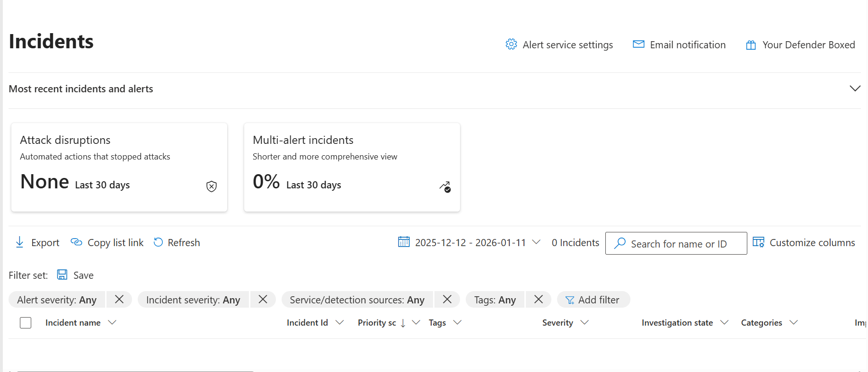Click the Copy list link label
This screenshot has width=868, height=372.
point(115,243)
